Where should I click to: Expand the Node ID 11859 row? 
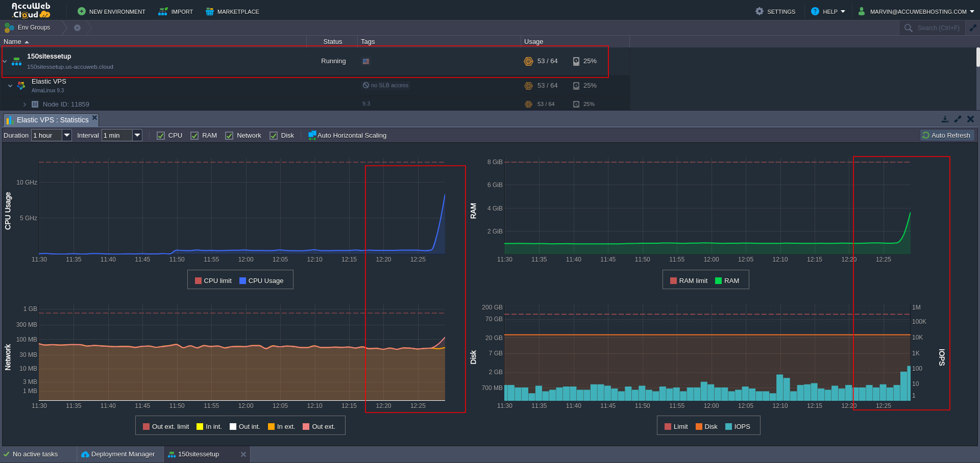pyautogui.click(x=24, y=105)
